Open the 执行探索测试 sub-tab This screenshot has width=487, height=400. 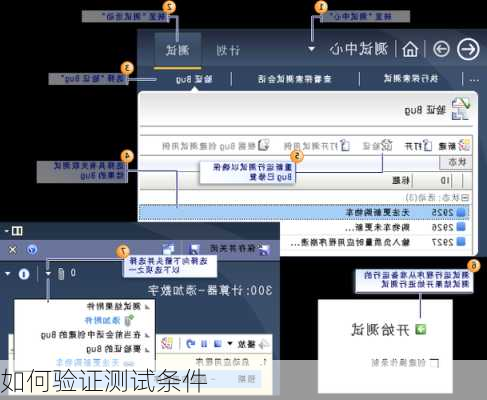tap(411, 79)
